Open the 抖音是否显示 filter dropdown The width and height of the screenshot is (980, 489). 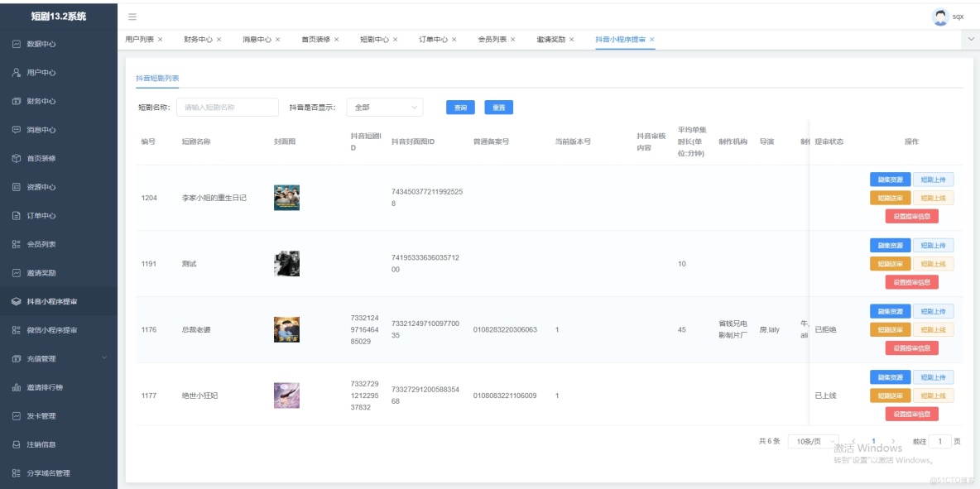382,107
